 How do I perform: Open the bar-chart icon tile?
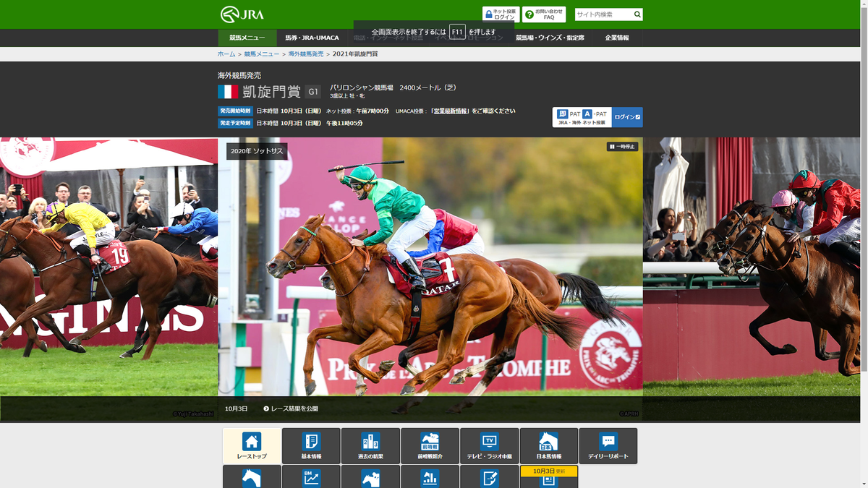(x=430, y=476)
